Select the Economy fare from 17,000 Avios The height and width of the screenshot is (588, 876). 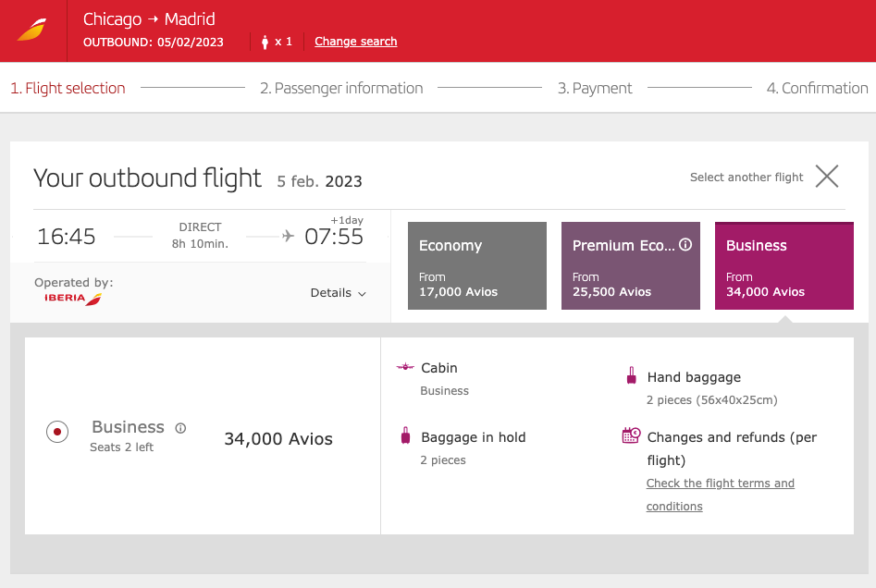click(x=476, y=265)
